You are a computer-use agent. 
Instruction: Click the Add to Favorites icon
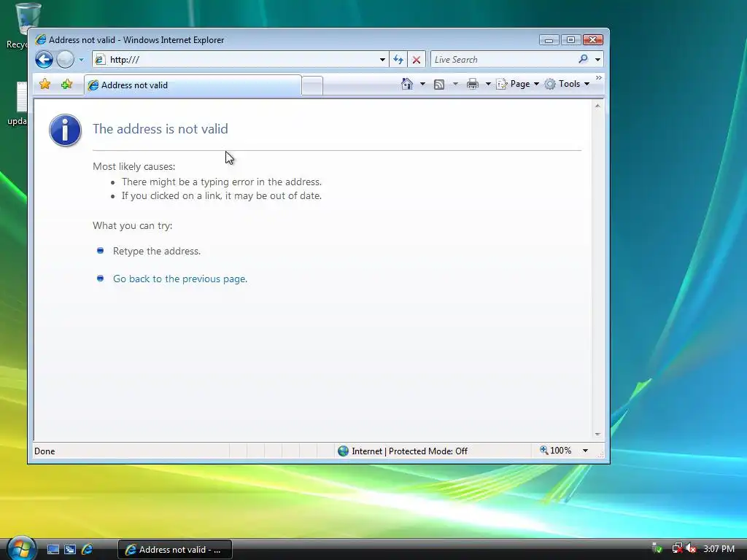66,85
